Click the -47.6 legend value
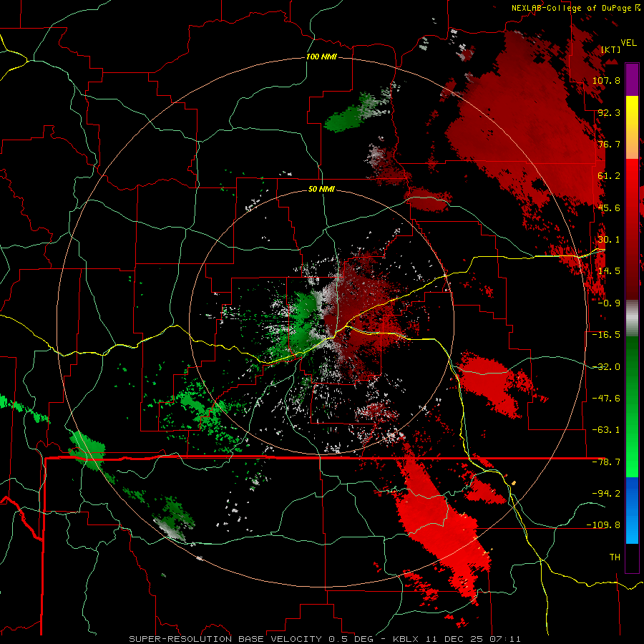Screen dimensions: 644x644 coord(606,399)
